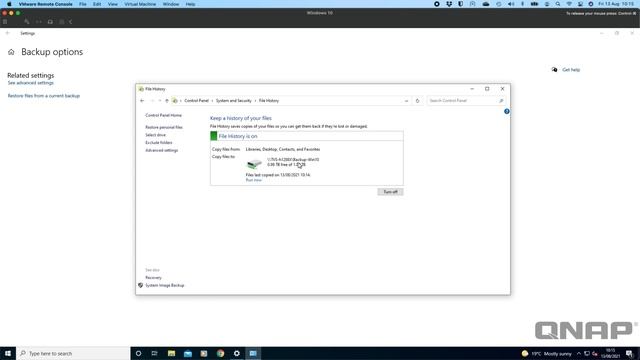Viewport: 640px width, 360px height.
Task: Open the Apple menu
Action: tap(9, 4)
